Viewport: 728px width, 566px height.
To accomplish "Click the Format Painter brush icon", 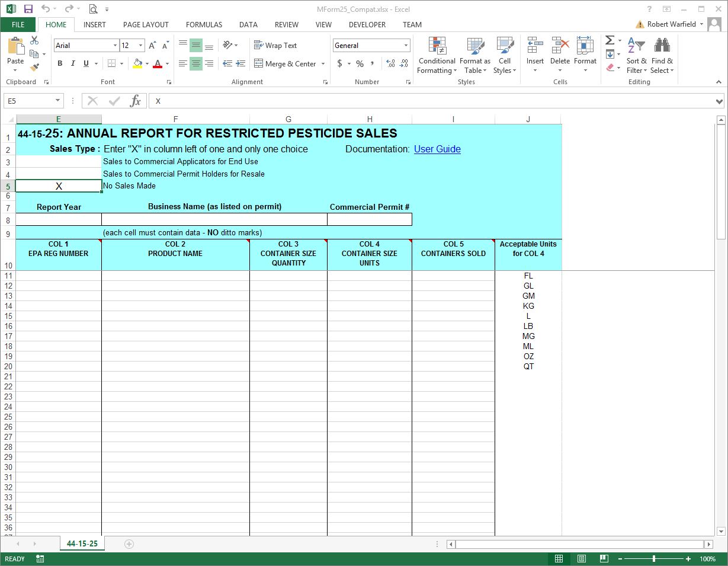I will [x=34, y=68].
